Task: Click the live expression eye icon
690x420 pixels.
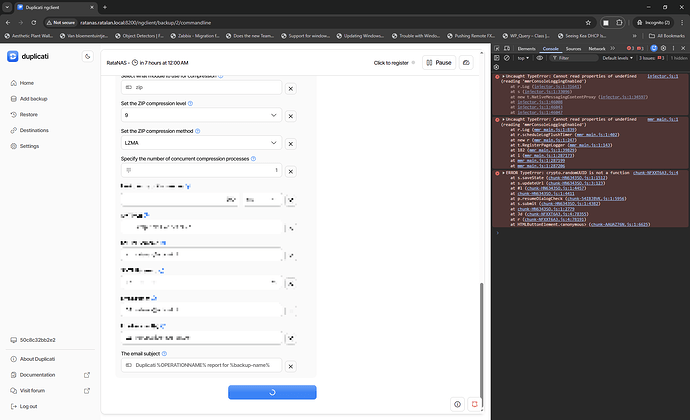Action: coord(540,58)
